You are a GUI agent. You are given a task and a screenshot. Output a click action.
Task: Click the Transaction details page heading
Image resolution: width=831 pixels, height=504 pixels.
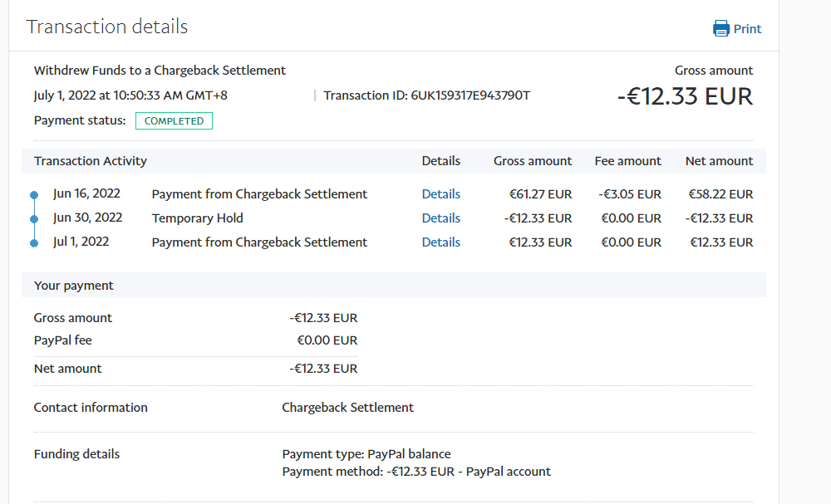coord(107,27)
